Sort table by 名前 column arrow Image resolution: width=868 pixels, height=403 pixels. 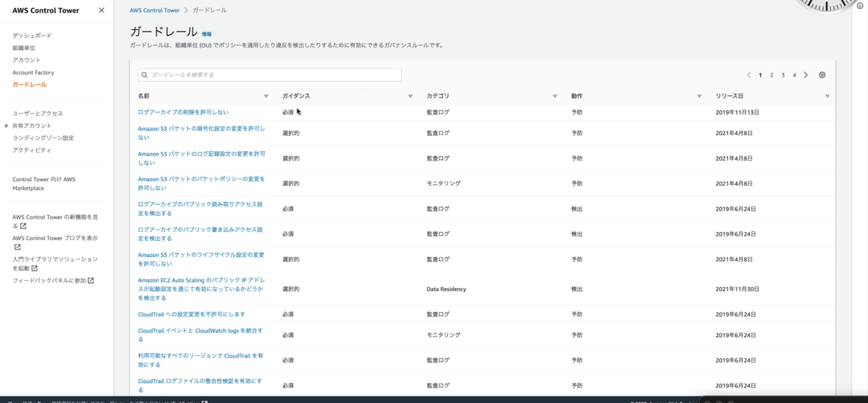[266, 96]
